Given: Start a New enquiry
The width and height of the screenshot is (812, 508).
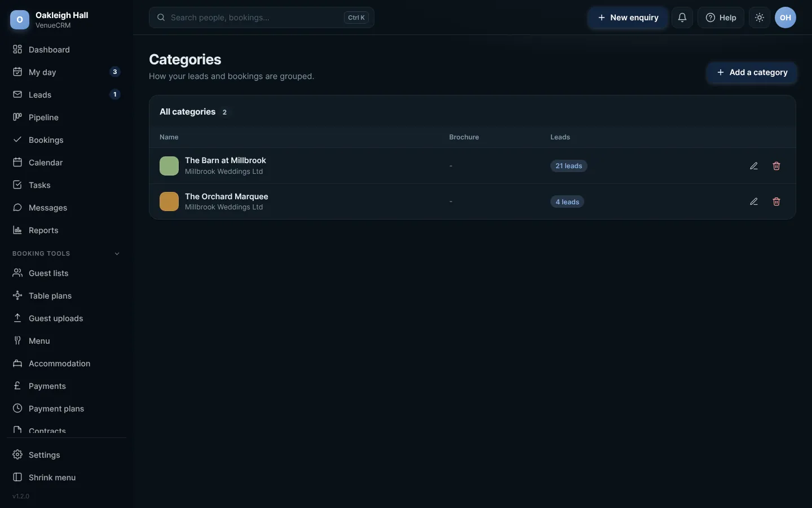Looking at the screenshot, I should [628, 17].
